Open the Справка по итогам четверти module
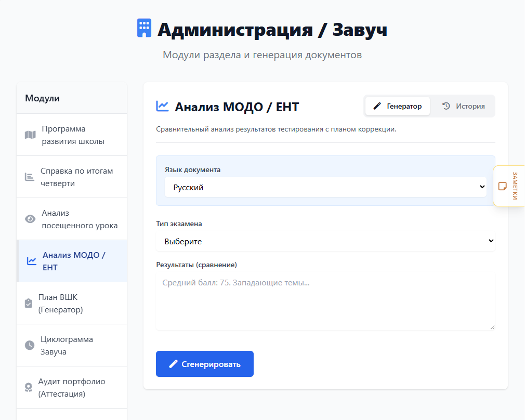The image size is (525, 420). tap(72, 177)
